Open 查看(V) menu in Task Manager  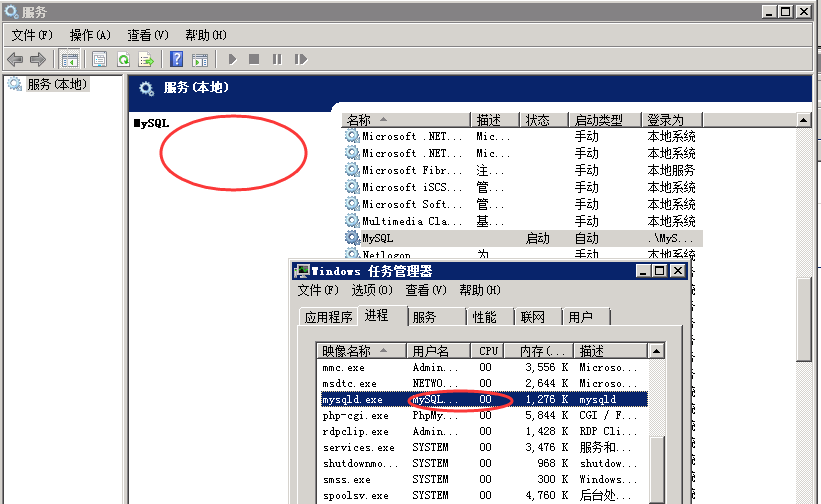(426, 290)
